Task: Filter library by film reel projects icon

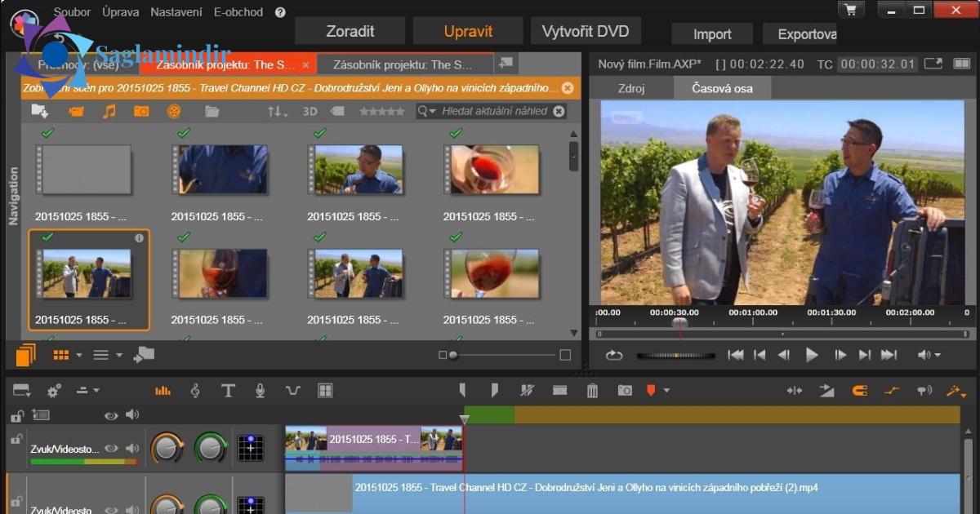Action: (173, 111)
